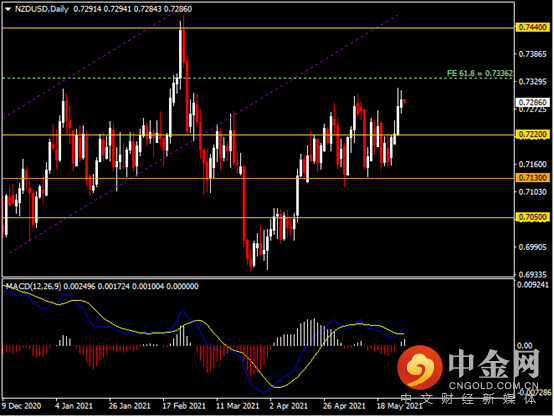554x417 pixels.
Task: Select the 0.70500 price level label
Action: click(533, 217)
